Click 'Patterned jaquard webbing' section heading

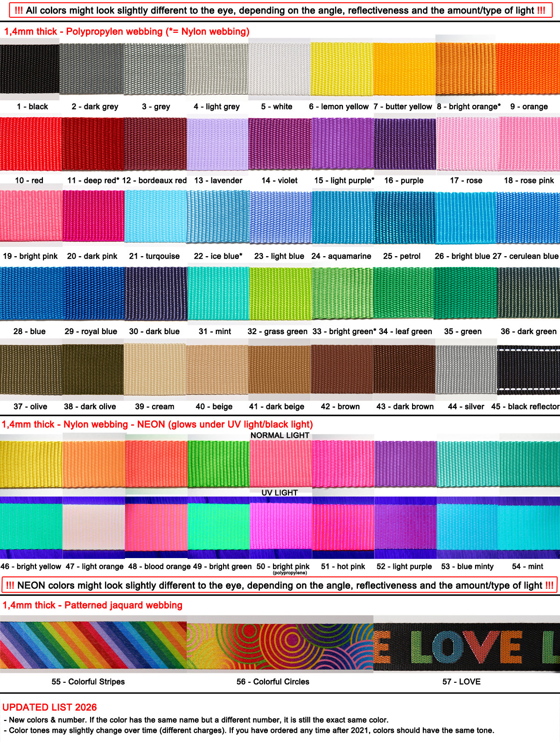[x=123, y=605]
